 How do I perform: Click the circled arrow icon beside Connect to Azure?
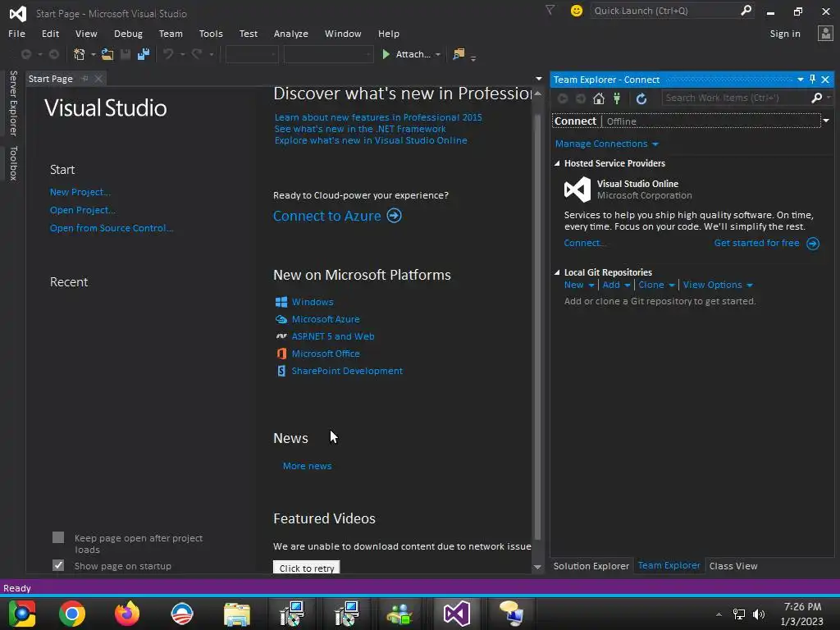pyautogui.click(x=395, y=216)
